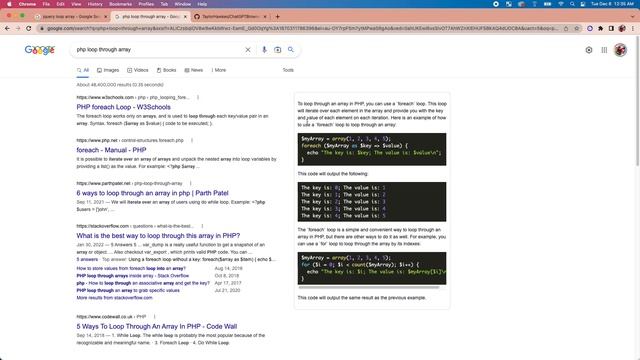Open 6 ways to loop through array result
The image size is (640, 360).
tap(153, 193)
